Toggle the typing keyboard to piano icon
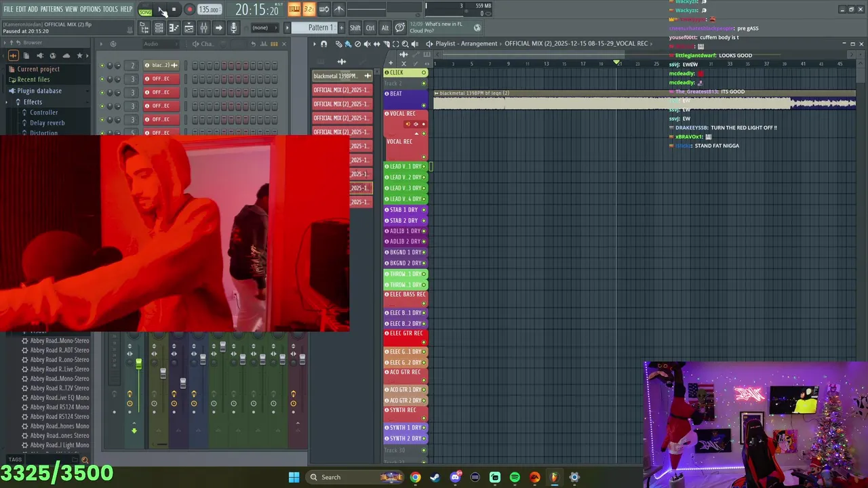 [294, 9]
